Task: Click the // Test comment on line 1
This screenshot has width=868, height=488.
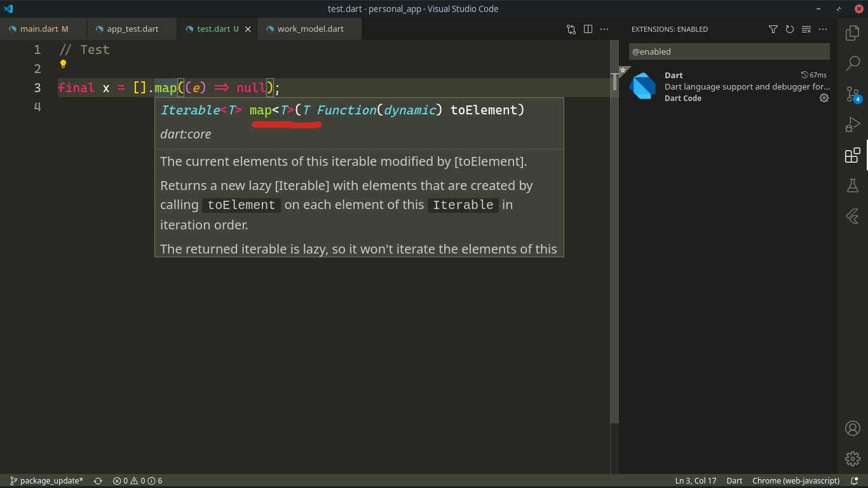Action: pyautogui.click(x=84, y=50)
